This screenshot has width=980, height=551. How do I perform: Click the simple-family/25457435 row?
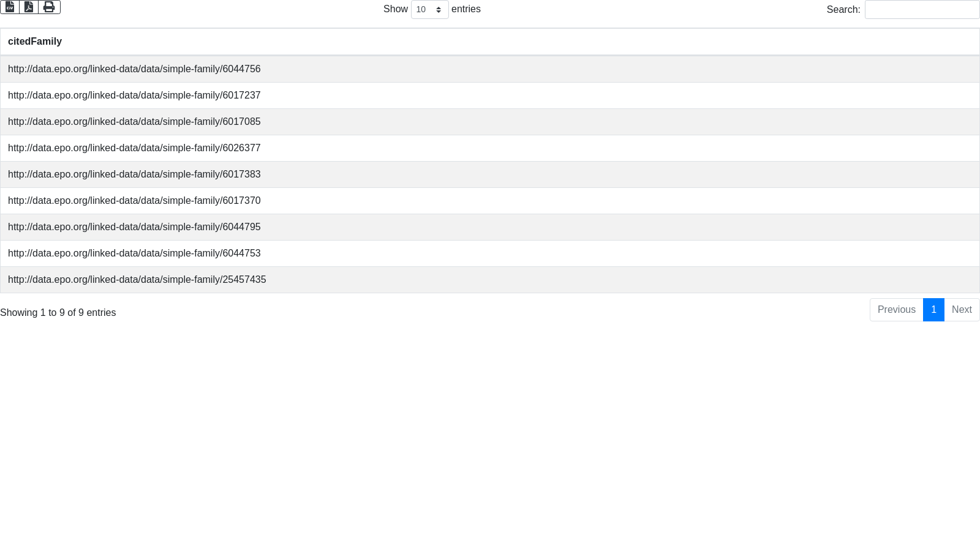coord(137,280)
